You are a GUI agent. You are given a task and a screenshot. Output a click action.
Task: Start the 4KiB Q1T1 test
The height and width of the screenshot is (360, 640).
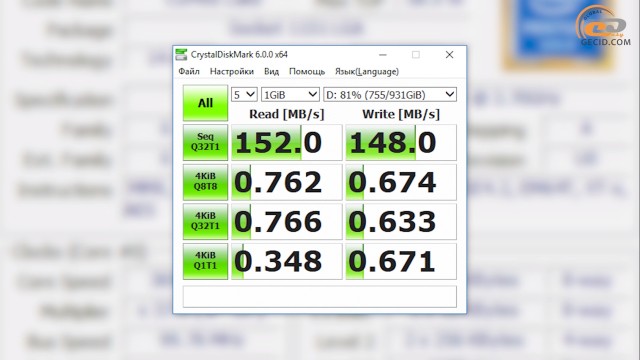(205, 261)
